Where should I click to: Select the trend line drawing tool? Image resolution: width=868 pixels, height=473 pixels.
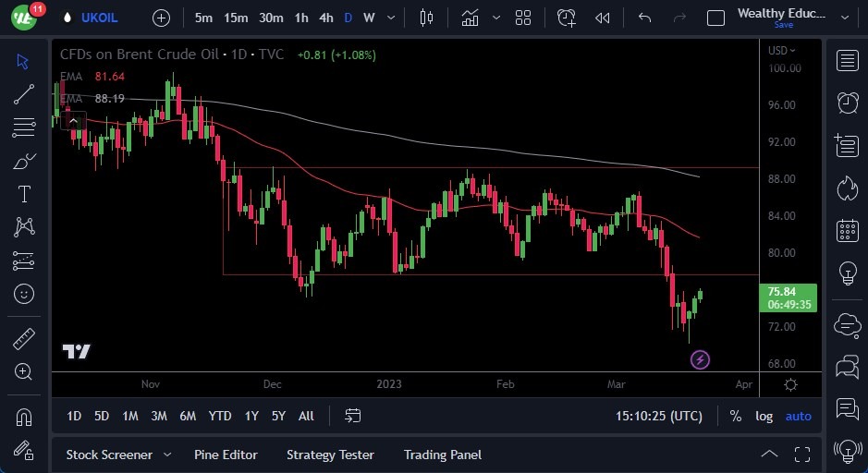tap(24, 93)
